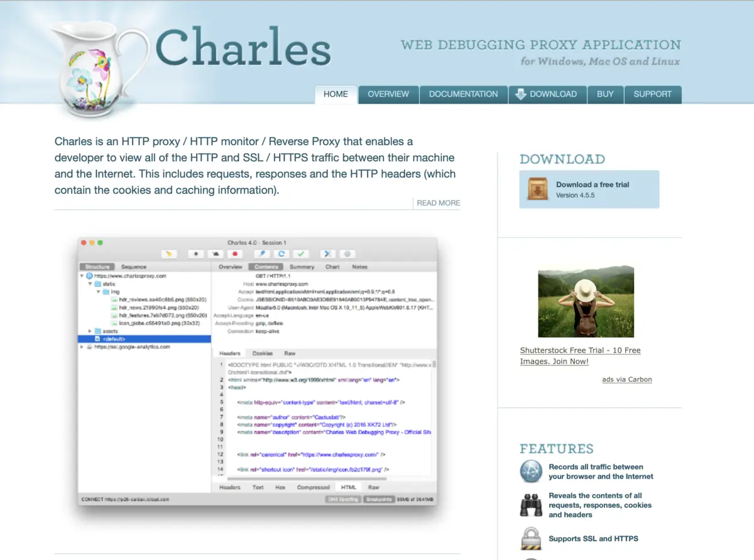The width and height of the screenshot is (754, 560).
Task: Collapse the static folder disclosure triangle
Action: pyautogui.click(x=90, y=284)
